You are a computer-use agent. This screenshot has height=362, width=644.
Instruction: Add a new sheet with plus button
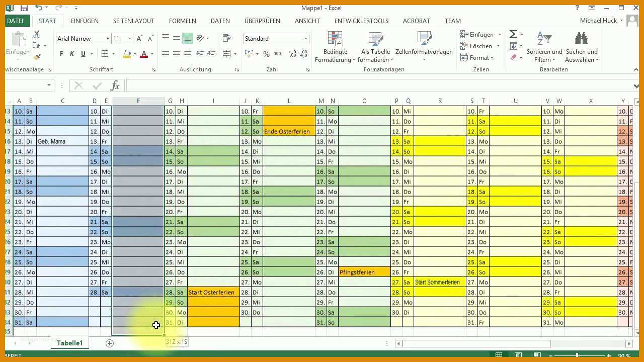click(x=109, y=343)
